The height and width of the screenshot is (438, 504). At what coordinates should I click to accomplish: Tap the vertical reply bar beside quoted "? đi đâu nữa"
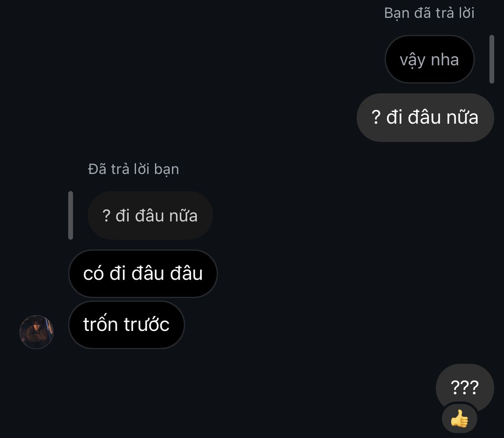[x=71, y=215]
